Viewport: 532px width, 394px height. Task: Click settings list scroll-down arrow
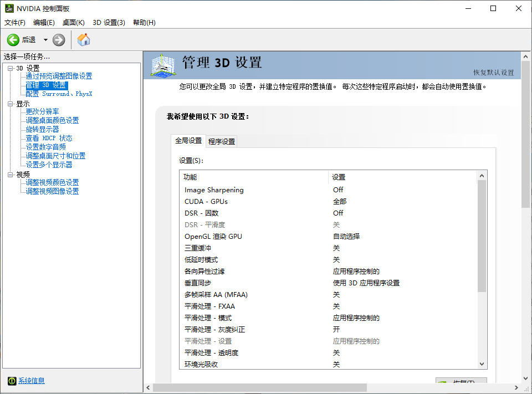click(482, 364)
